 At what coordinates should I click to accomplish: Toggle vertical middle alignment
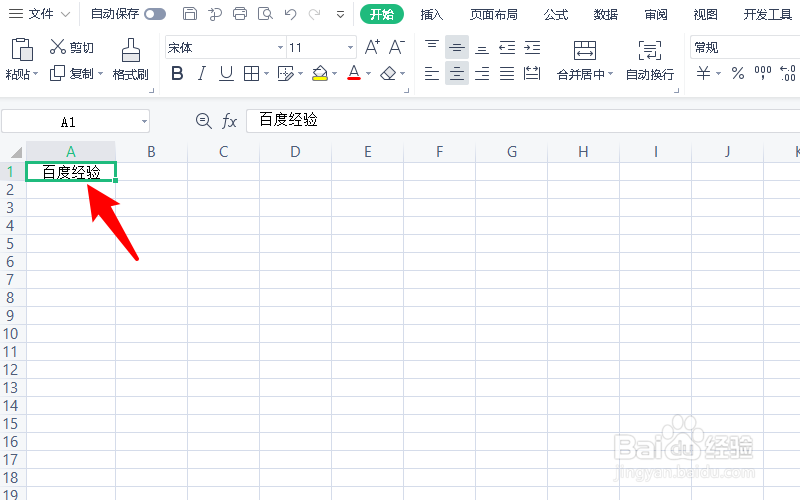(x=457, y=47)
